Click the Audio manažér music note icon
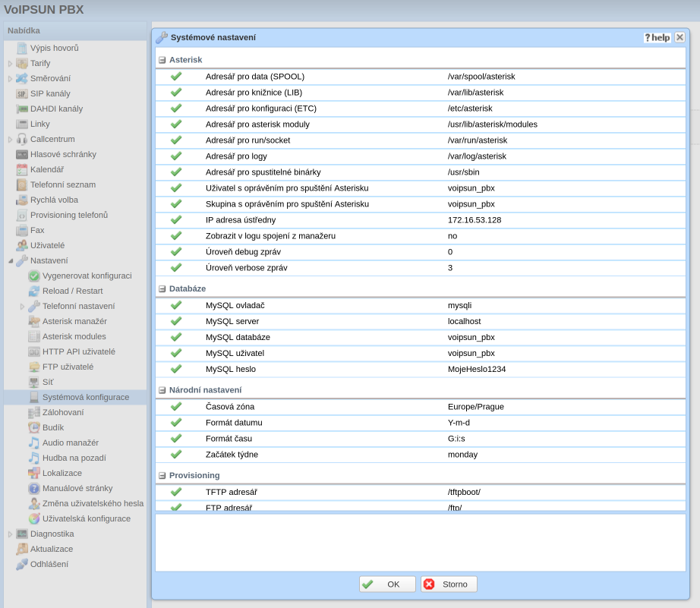Screen dimensions: 700x608 [34, 443]
